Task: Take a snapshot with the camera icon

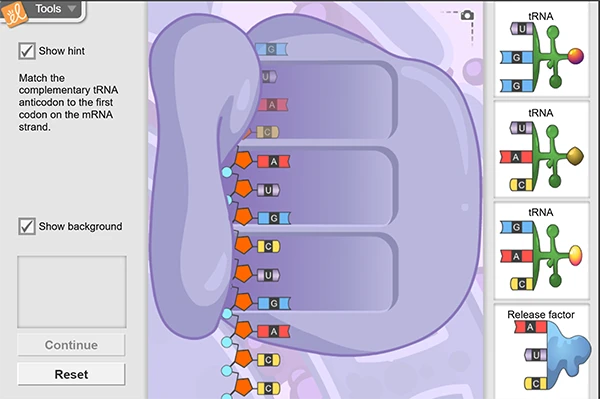Action: 467,15
